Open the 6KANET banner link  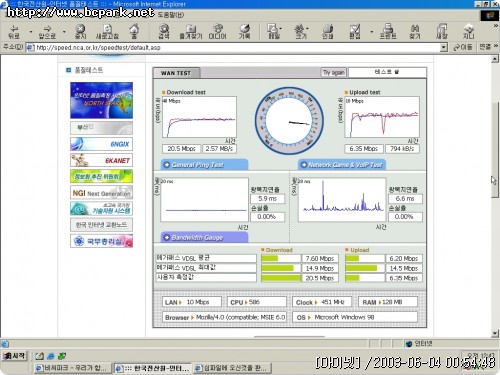click(101, 160)
